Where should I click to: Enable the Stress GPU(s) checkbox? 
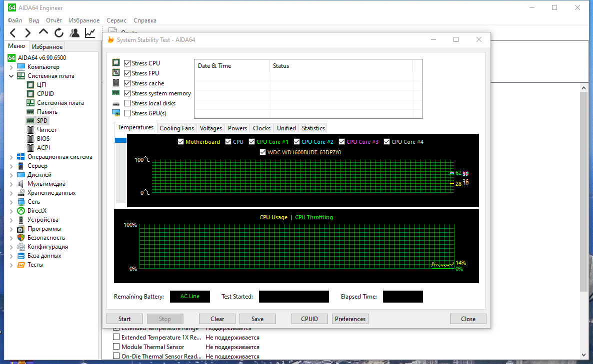[x=127, y=113]
